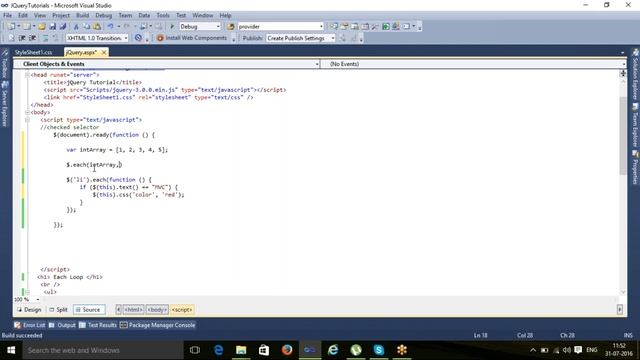Click the Undo arrow icon
The height and width of the screenshot is (360, 640).
pyautogui.click(x=111, y=27)
